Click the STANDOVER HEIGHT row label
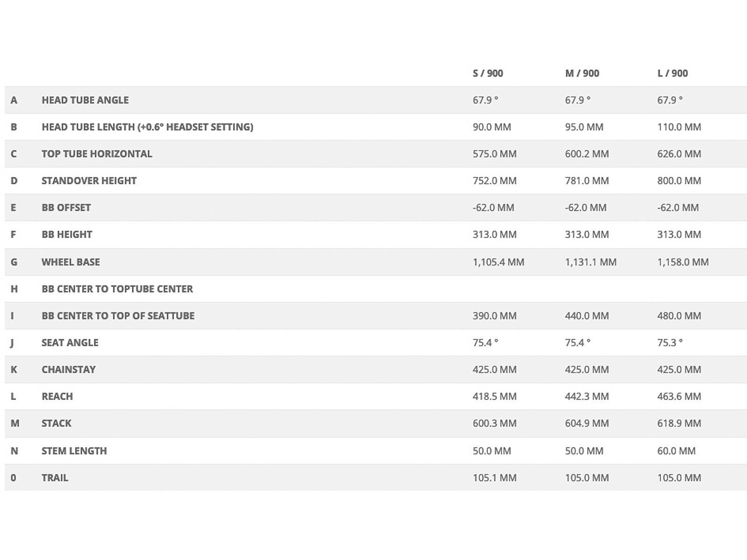This screenshot has height=560, width=747. [89, 181]
